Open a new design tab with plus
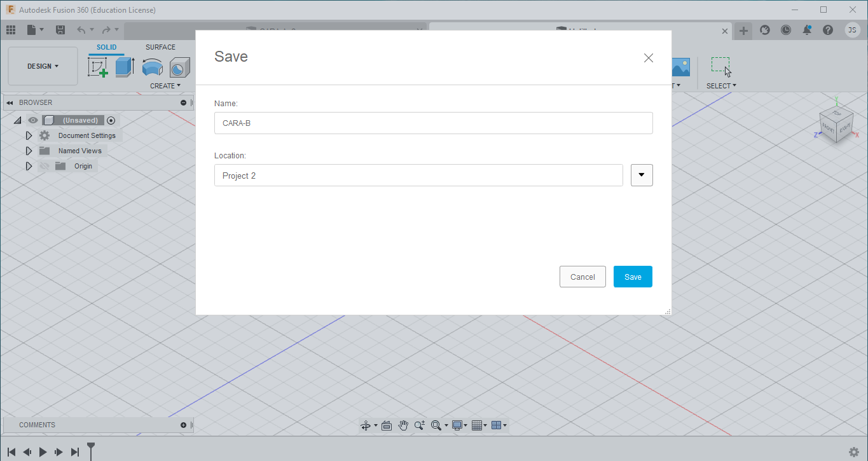The height and width of the screenshot is (461, 868). point(743,30)
